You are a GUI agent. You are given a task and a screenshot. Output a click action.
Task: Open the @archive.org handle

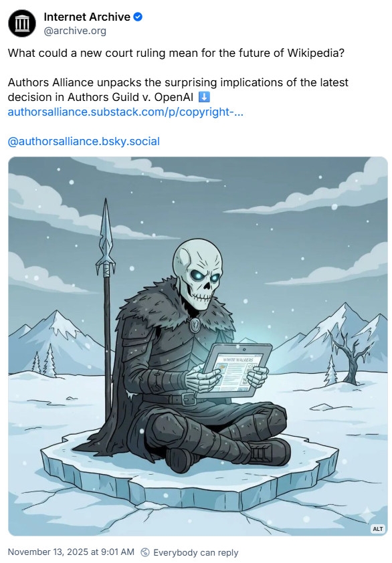pos(75,31)
